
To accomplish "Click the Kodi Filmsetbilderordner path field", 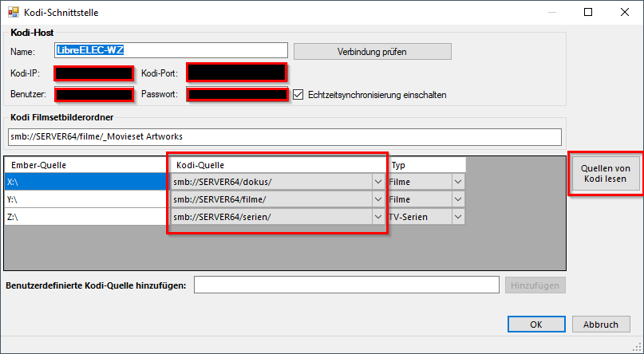I will (x=285, y=137).
